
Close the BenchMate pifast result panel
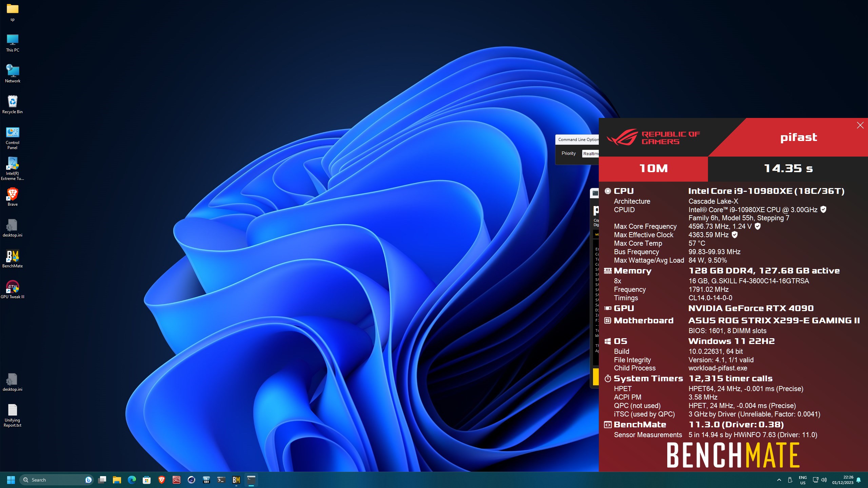click(x=860, y=125)
